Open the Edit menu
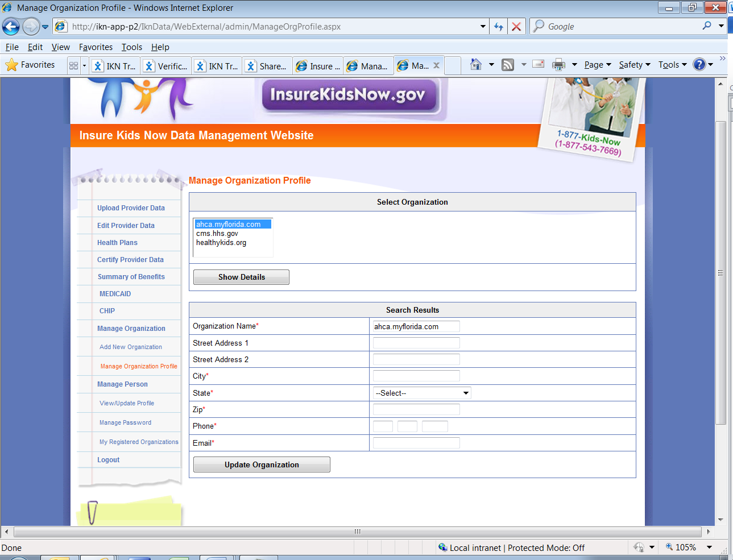Image resolution: width=733 pixels, height=560 pixels. (35, 47)
